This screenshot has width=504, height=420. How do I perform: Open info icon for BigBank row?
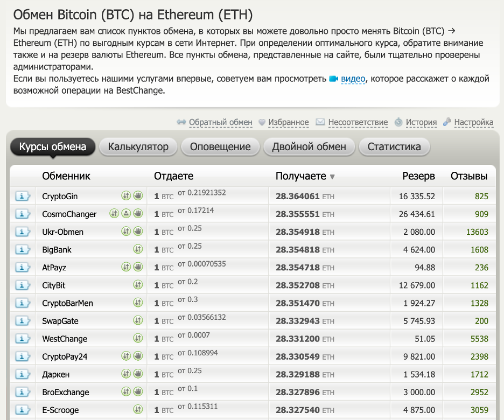[23, 250]
